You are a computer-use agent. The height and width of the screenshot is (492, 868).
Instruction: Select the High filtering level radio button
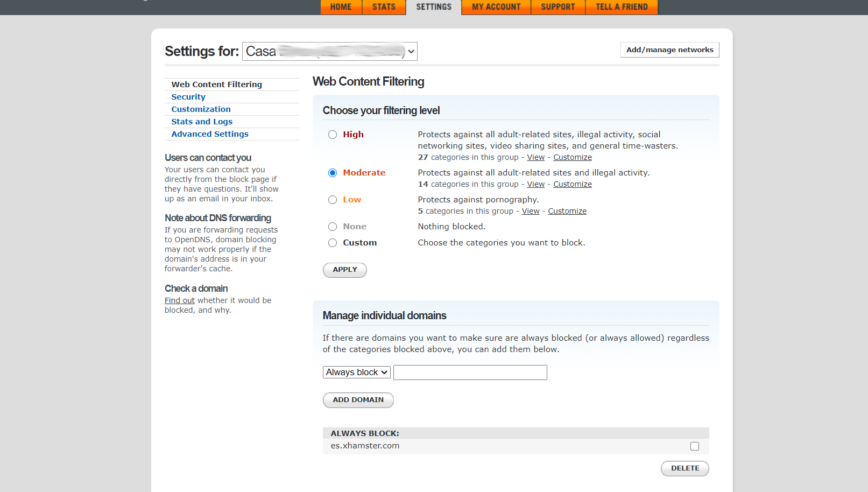[333, 135]
